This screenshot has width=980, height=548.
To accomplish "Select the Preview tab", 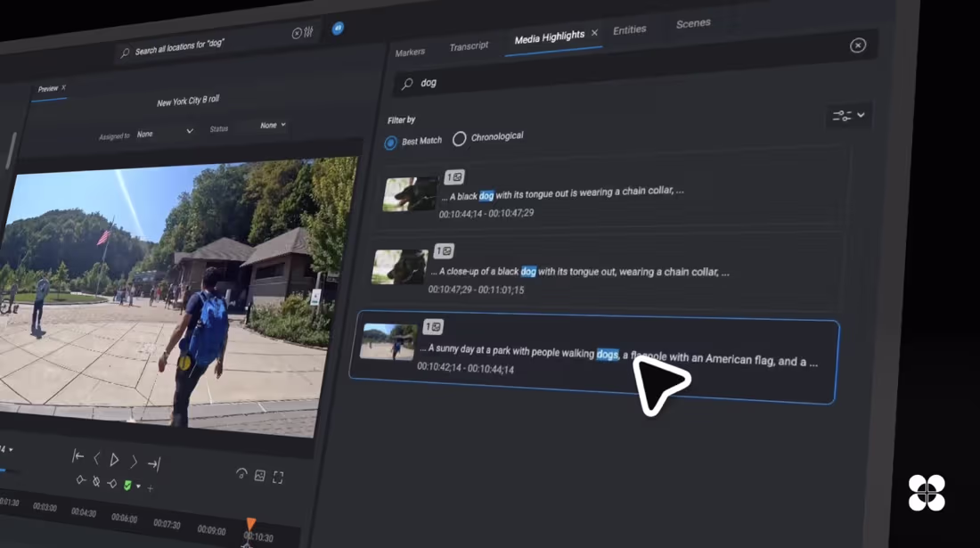I will 47,89.
